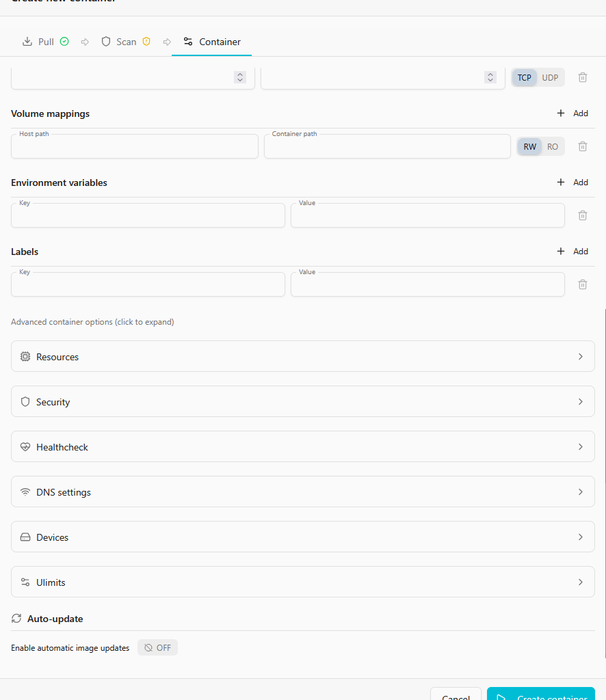Click the Security shield icon
This screenshot has width=606, height=700.
point(25,402)
